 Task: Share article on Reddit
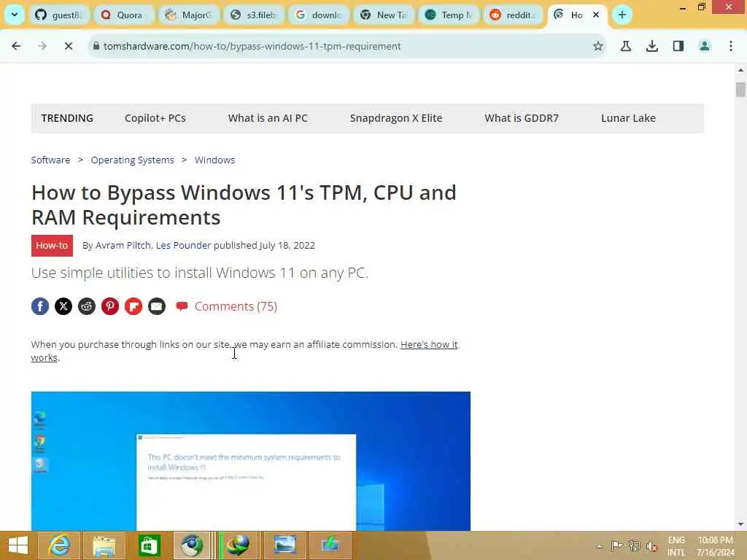tap(87, 306)
